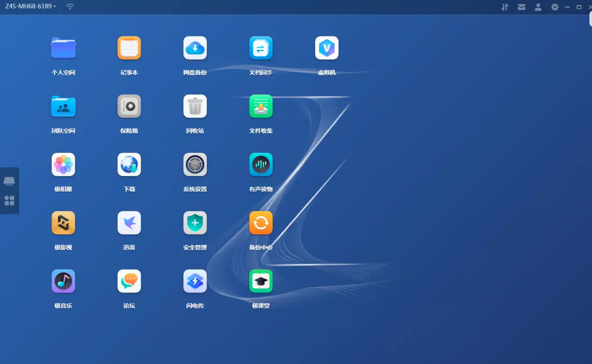Open the messages envelope icon in title bar
Viewport: 592px width, 364px height.
pos(521,7)
